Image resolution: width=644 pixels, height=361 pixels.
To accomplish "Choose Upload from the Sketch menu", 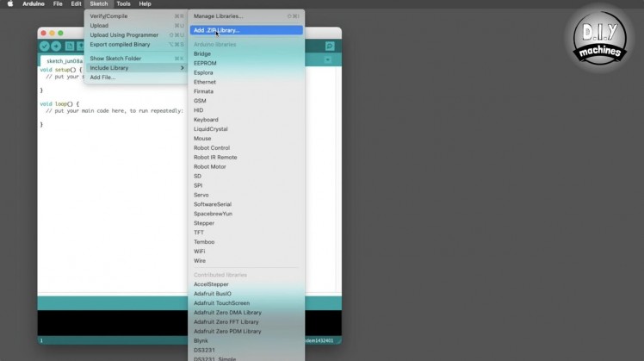I will coord(136,26).
